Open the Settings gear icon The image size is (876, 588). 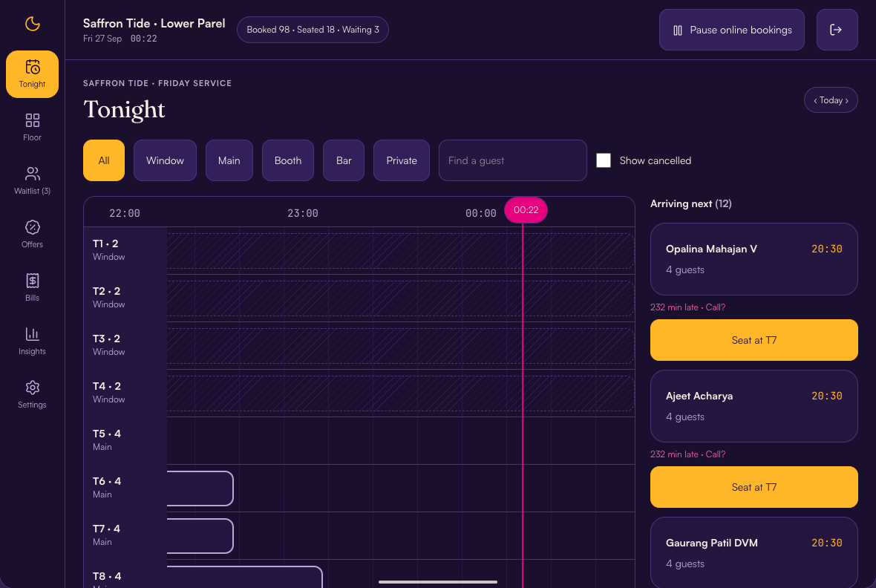coord(33,388)
